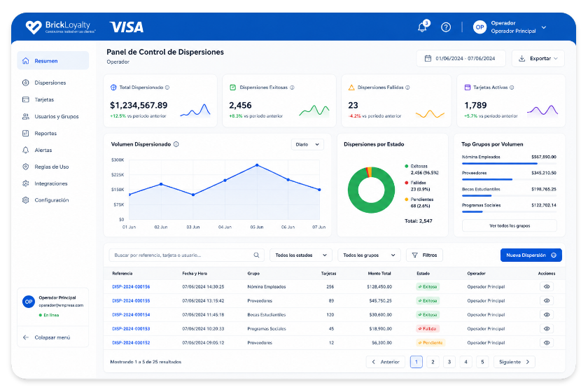Screen dimensions: 588x392
Task: Click info icon next to Tarjetas Activas
Action: pos(512,87)
